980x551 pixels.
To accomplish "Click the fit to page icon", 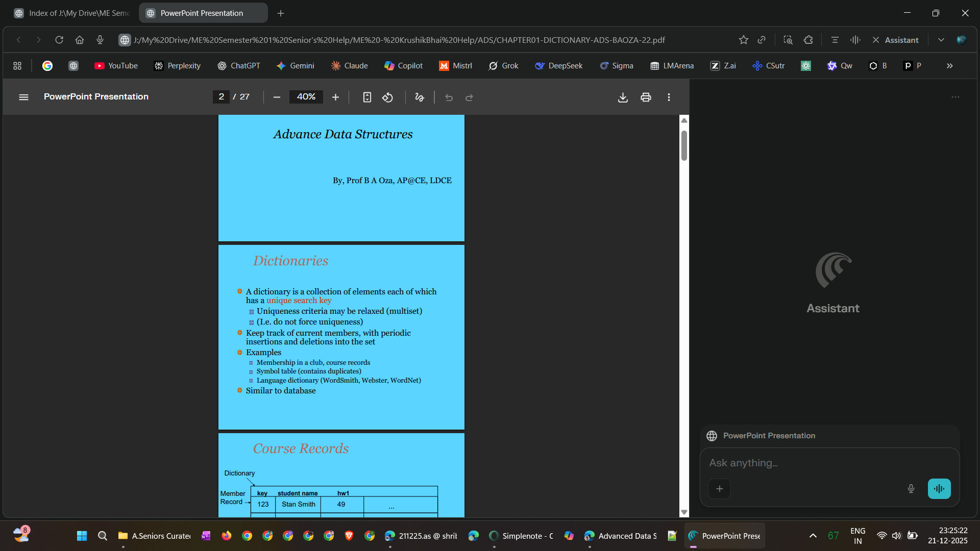I will pyautogui.click(x=367, y=97).
